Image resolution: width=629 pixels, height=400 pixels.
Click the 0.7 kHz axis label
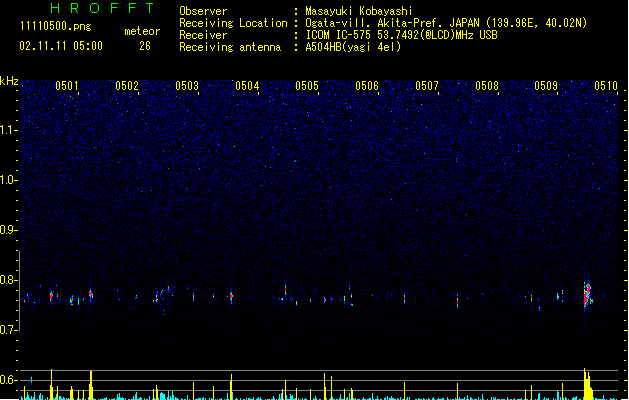8,330
